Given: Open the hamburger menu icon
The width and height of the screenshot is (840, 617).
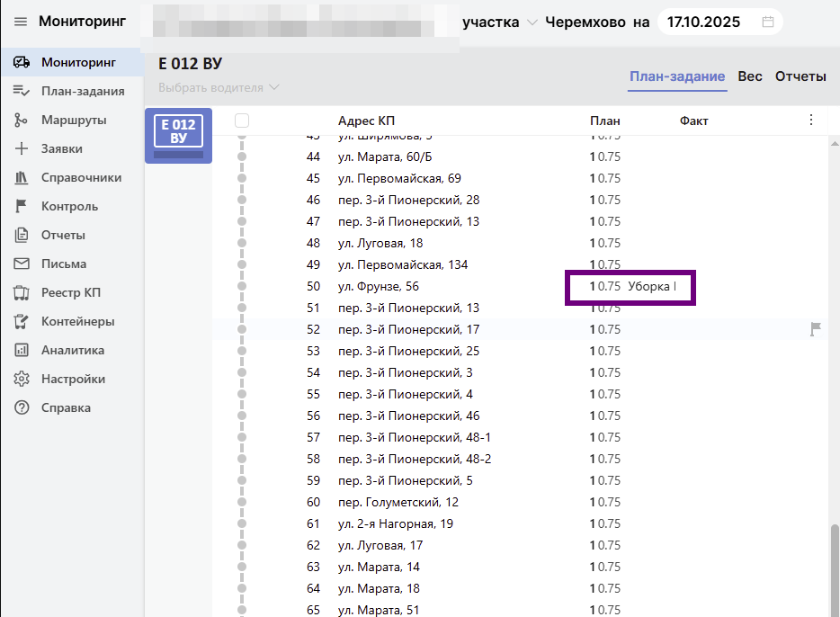Looking at the screenshot, I should pos(21,22).
